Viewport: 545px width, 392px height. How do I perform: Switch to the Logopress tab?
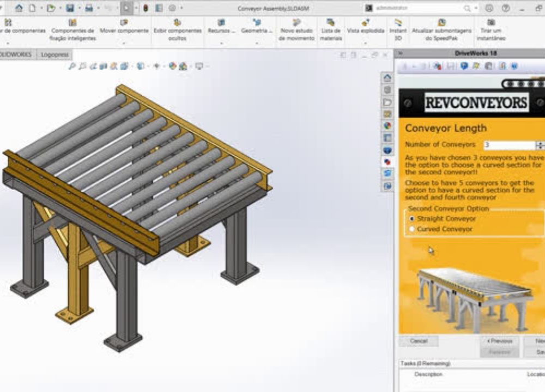pyautogui.click(x=54, y=54)
